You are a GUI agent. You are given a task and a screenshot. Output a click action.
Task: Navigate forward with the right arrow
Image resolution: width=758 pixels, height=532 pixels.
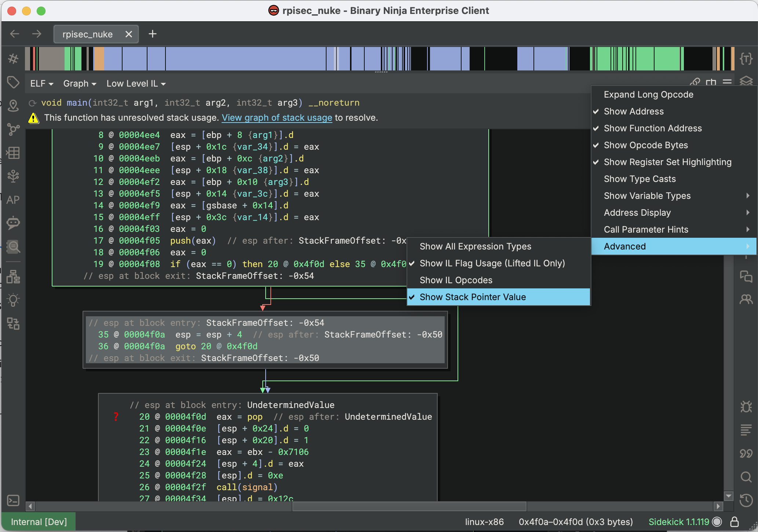point(37,34)
